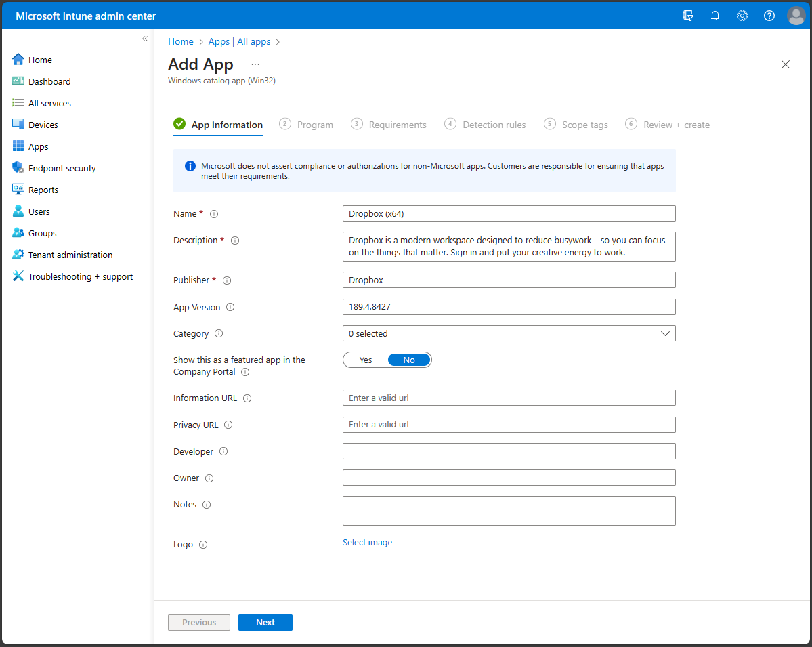Navigate to Apps | All apps breadcrumb
The width and height of the screenshot is (812, 647).
click(239, 41)
